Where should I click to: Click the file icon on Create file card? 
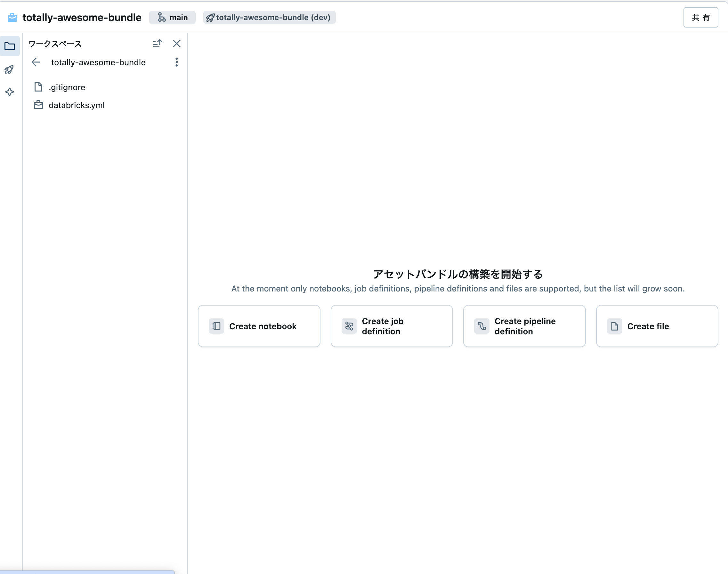coord(614,326)
